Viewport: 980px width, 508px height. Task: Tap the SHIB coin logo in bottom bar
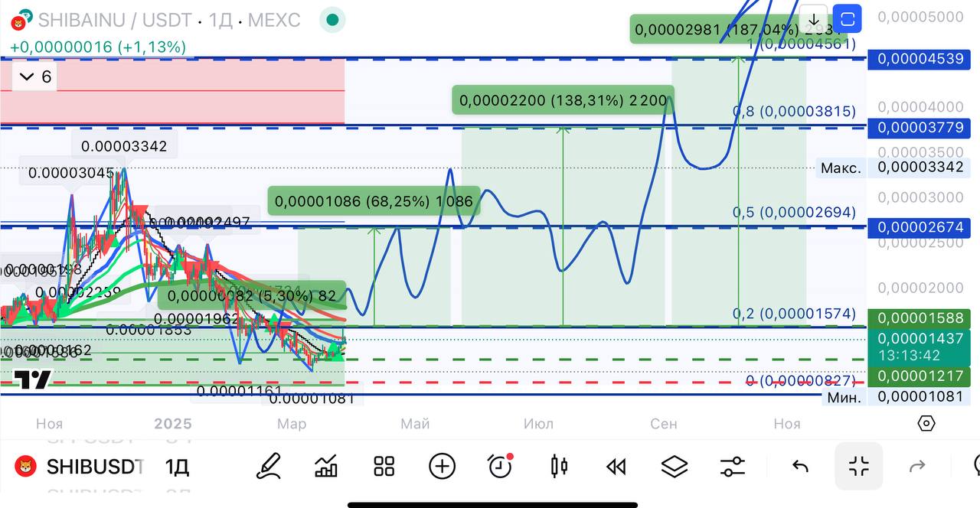pyautogui.click(x=27, y=466)
